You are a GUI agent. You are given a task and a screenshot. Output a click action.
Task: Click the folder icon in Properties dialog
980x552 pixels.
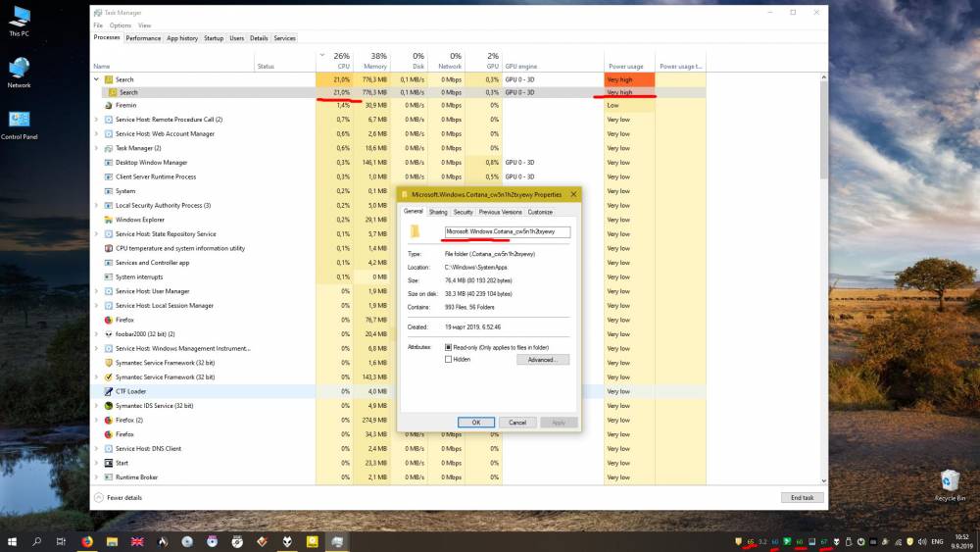pos(415,232)
